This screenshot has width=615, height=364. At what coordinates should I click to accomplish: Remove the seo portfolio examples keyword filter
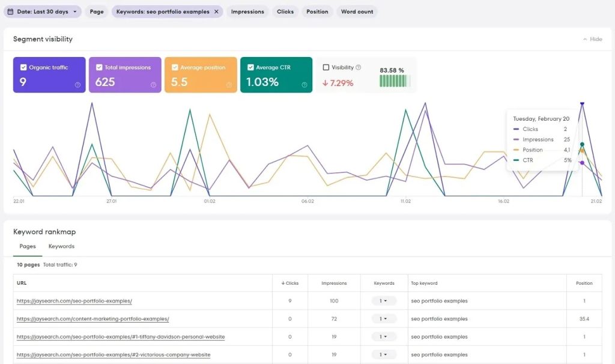(216, 11)
